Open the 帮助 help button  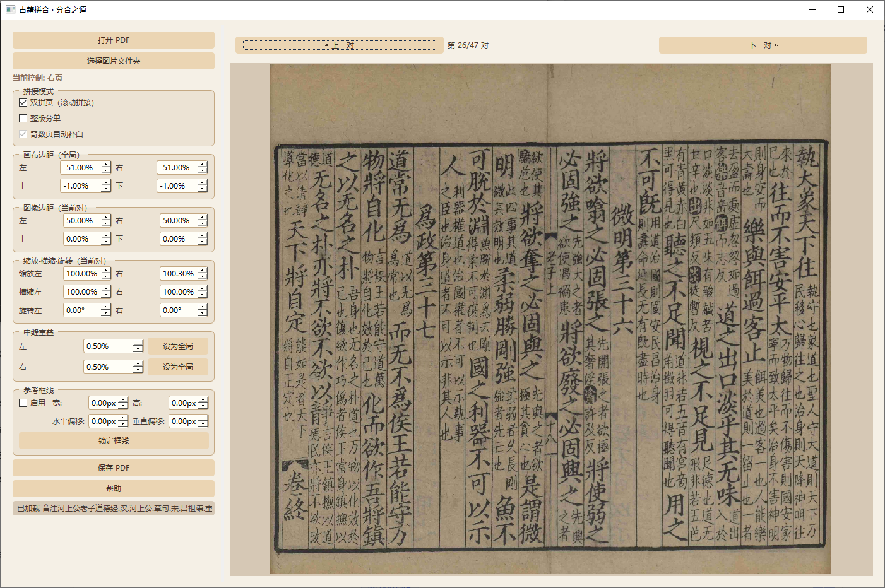[x=114, y=488]
